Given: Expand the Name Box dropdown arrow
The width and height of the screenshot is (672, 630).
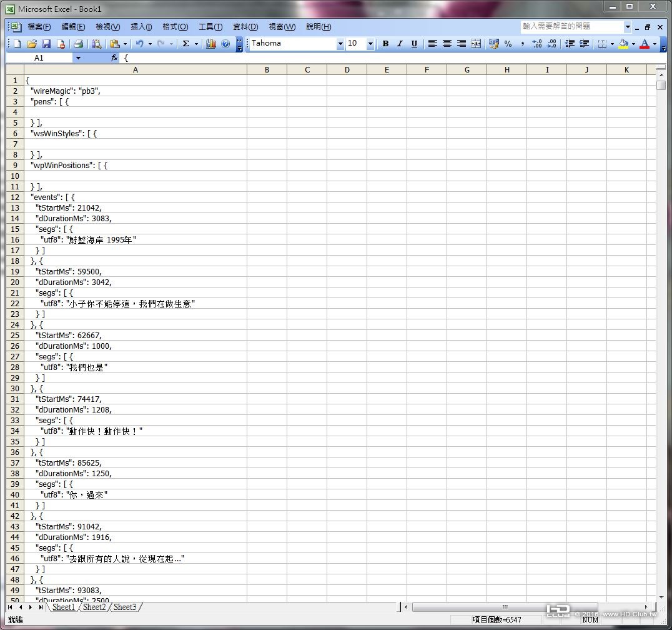Looking at the screenshot, I should pyautogui.click(x=78, y=58).
